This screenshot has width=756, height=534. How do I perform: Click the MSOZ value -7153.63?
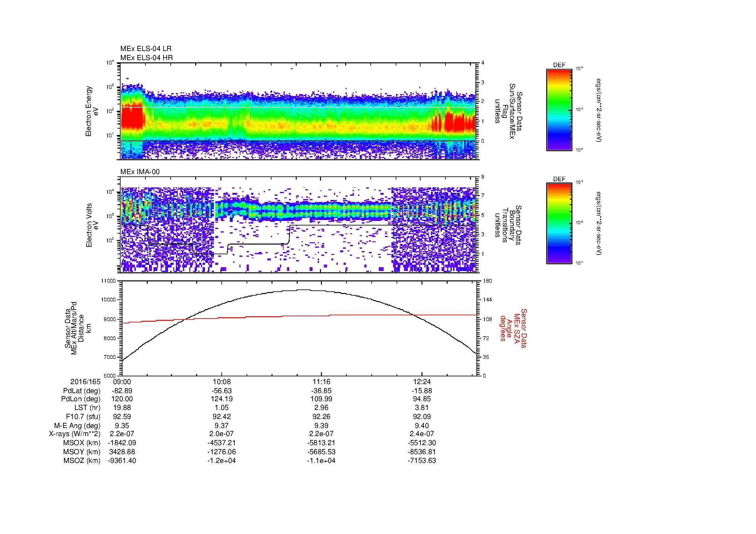(x=422, y=461)
